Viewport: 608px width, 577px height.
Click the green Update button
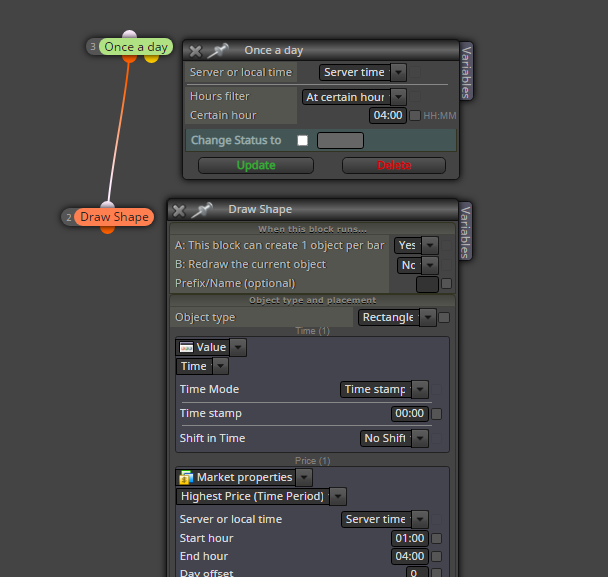point(256,166)
